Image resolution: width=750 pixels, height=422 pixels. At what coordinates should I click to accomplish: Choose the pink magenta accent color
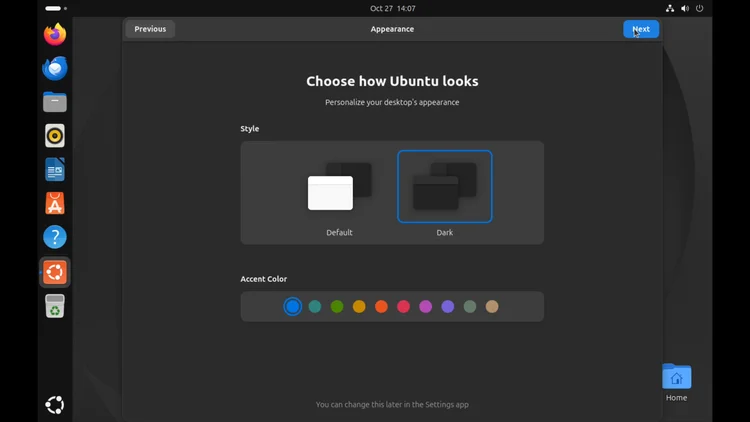pyautogui.click(x=425, y=306)
